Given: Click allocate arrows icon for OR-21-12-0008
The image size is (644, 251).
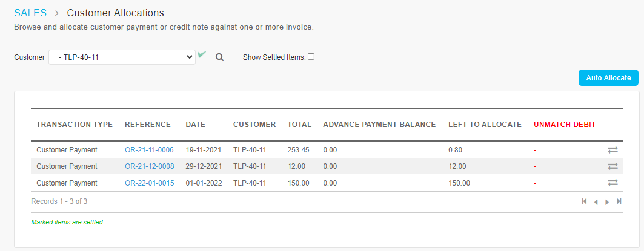Looking at the screenshot, I should (612, 166).
